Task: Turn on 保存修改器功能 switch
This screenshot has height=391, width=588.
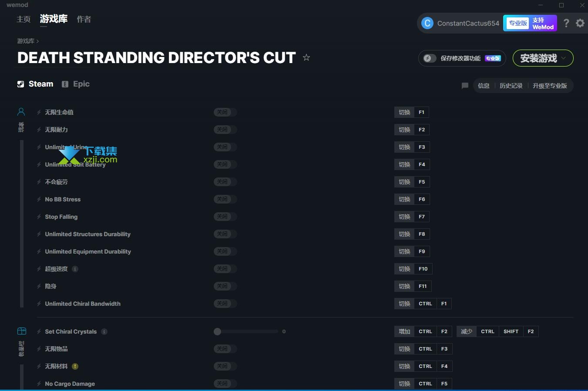Action: pyautogui.click(x=430, y=58)
